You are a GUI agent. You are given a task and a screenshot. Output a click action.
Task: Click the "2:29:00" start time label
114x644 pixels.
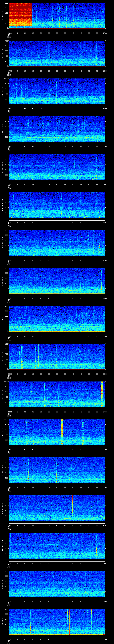(x=9, y=525)
